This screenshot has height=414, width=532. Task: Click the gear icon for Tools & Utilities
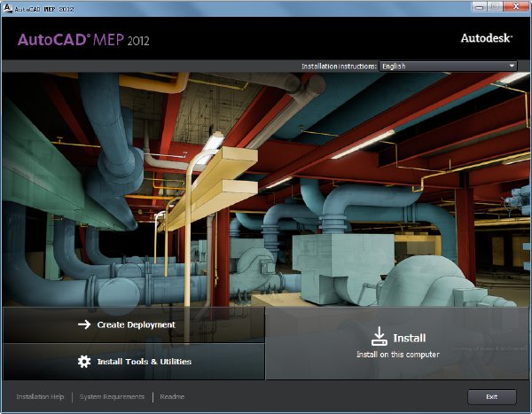pos(84,362)
